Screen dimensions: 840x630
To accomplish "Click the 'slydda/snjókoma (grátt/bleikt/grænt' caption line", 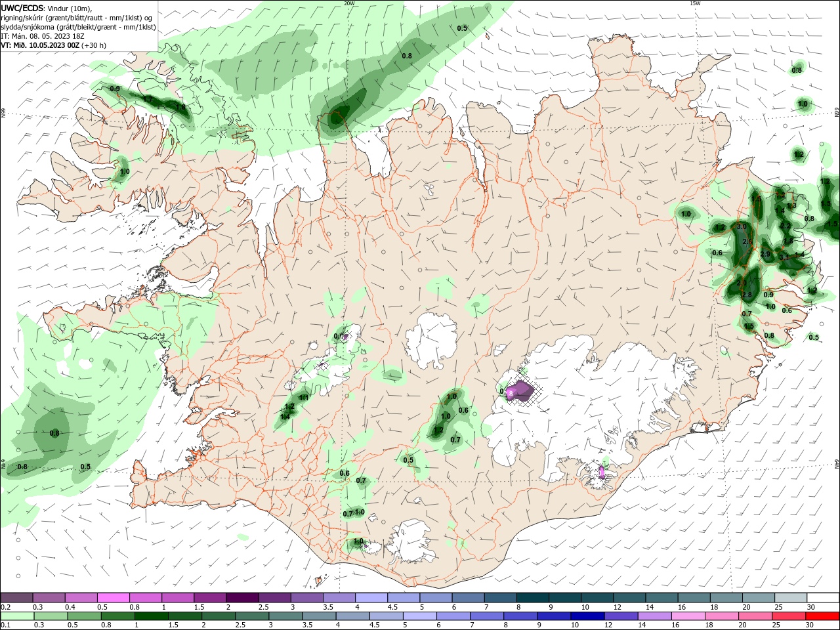I will [78, 27].
